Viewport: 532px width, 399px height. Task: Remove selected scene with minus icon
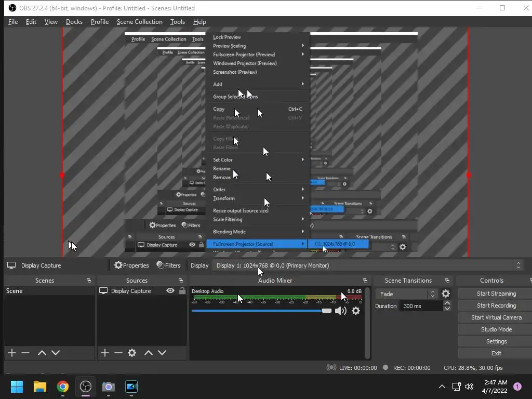click(25, 353)
